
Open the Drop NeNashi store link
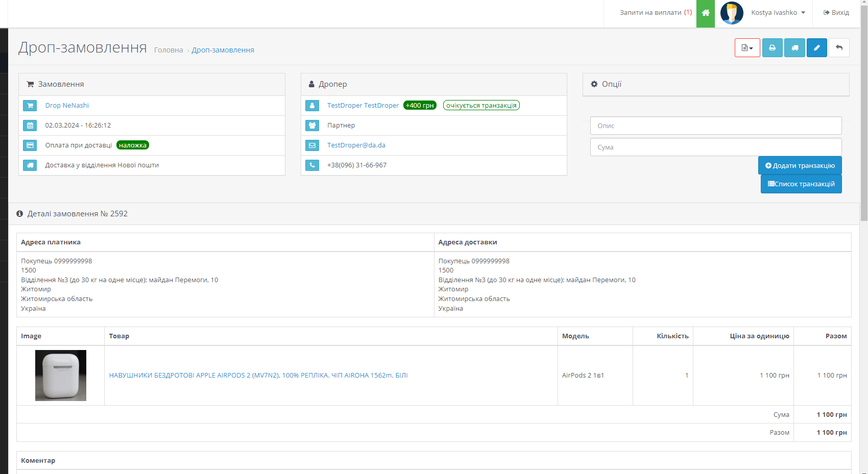point(67,106)
